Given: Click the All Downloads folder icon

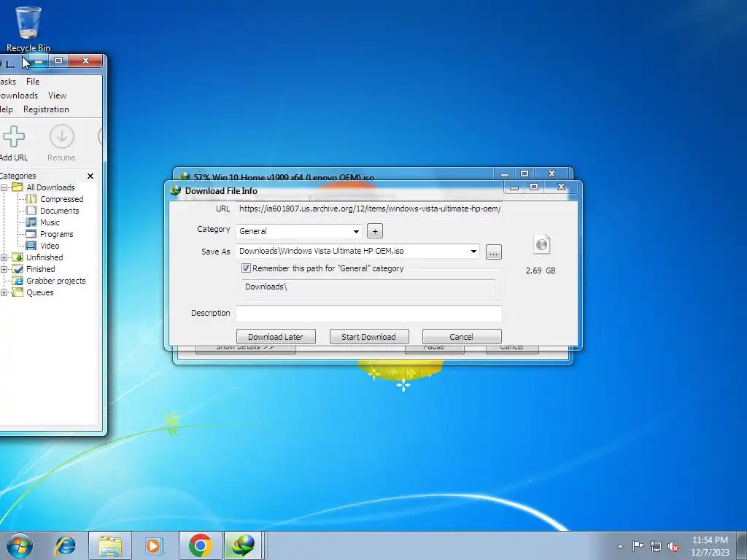Looking at the screenshot, I should pyautogui.click(x=18, y=187).
